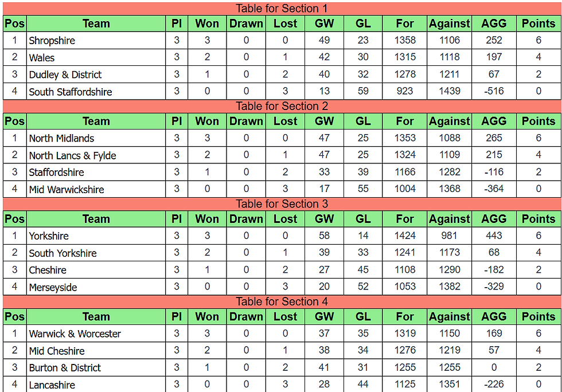This screenshot has width=562, height=392.
Task: Click the Points column header in Section 1
Action: (x=538, y=23)
